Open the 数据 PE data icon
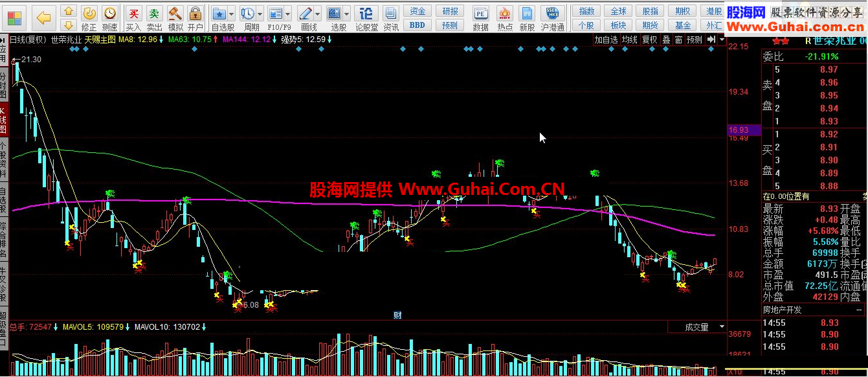Viewport: 868px width, 377px height. click(x=480, y=19)
